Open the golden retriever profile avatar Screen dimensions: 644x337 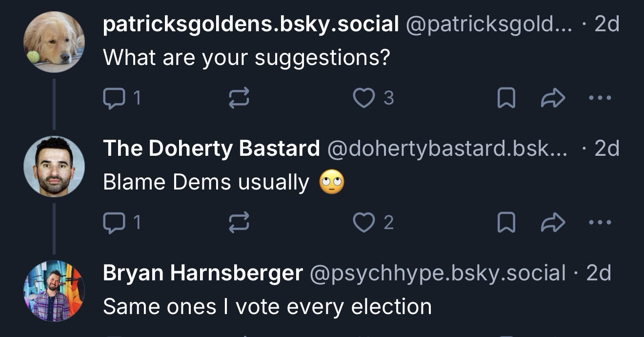click(x=54, y=42)
